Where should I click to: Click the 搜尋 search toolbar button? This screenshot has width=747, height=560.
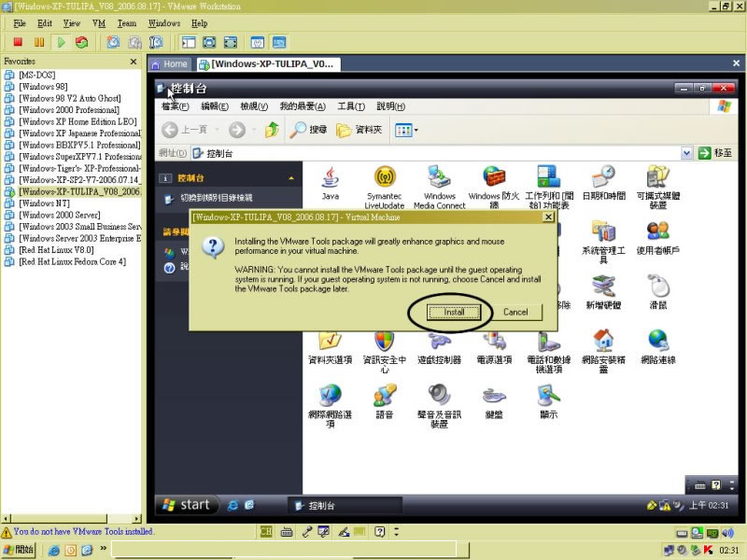[309, 130]
